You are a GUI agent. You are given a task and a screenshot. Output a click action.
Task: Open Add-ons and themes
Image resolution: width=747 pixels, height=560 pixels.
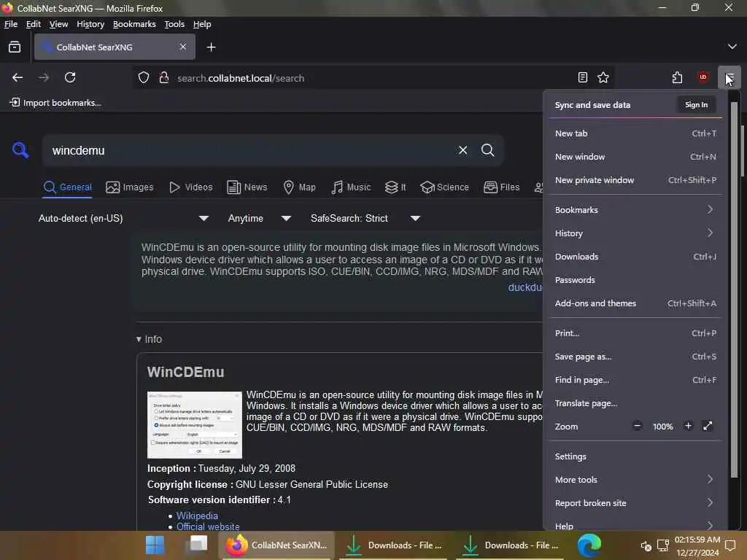635,303
